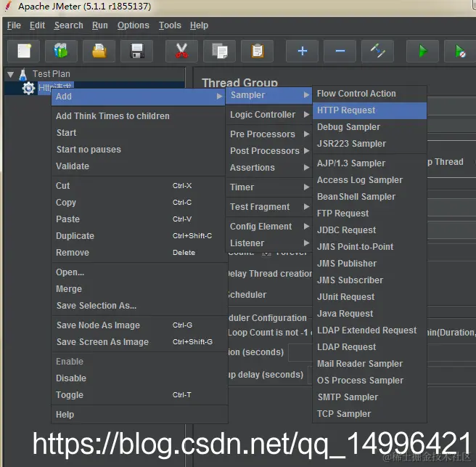This screenshot has width=476, height=467.
Task: Click Add Think Times to children
Action: tap(139, 116)
